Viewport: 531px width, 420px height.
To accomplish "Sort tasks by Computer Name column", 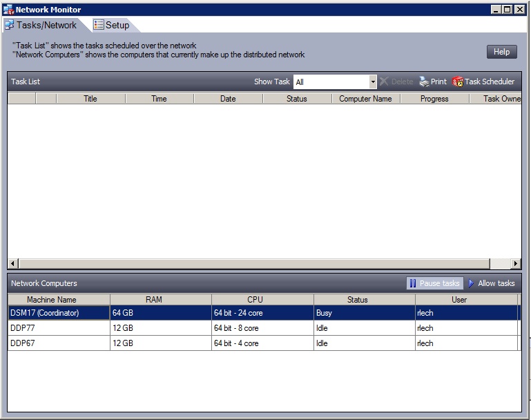I will [366, 99].
